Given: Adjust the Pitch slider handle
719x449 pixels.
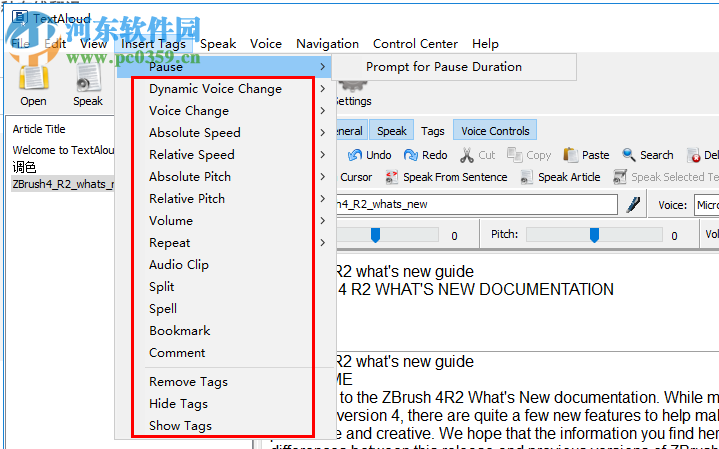Looking at the screenshot, I should (594, 235).
